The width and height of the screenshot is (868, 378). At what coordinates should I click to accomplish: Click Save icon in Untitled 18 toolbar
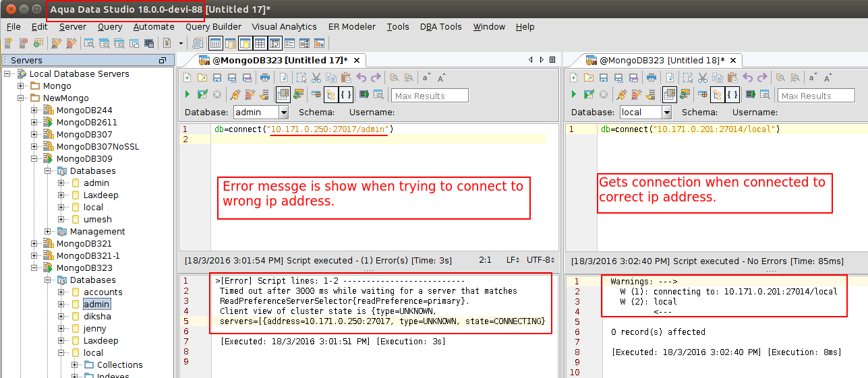click(x=604, y=77)
